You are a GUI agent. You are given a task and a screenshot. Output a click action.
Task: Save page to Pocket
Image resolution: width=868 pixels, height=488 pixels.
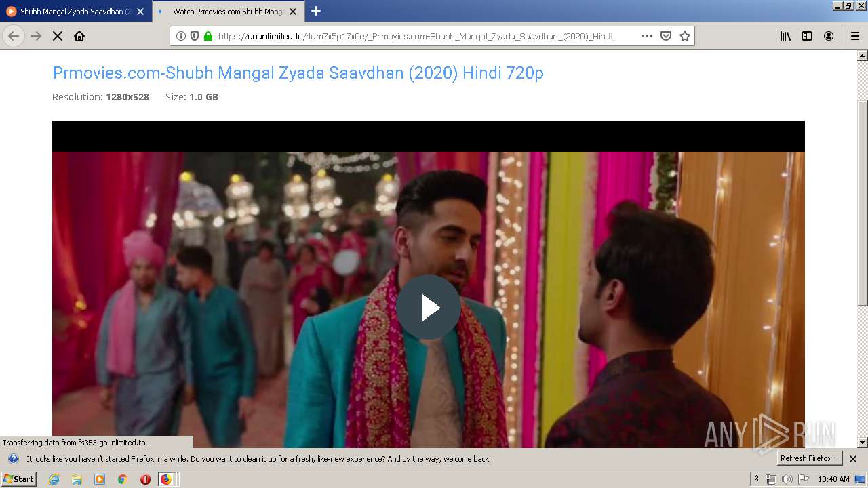tap(666, 36)
